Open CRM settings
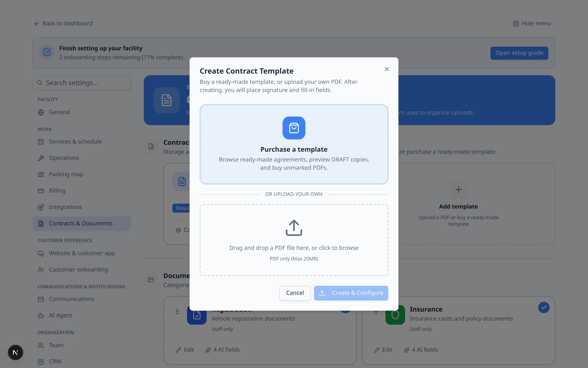588x368 pixels. click(x=82, y=362)
